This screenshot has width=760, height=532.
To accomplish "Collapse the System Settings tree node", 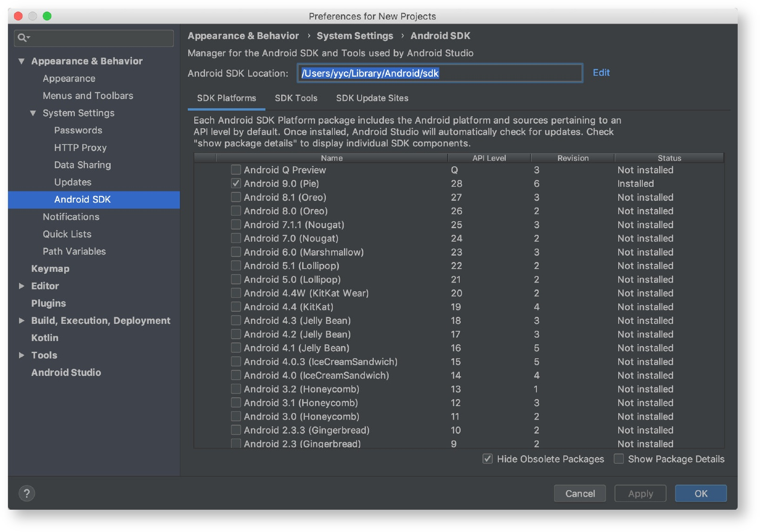I will tap(33, 113).
